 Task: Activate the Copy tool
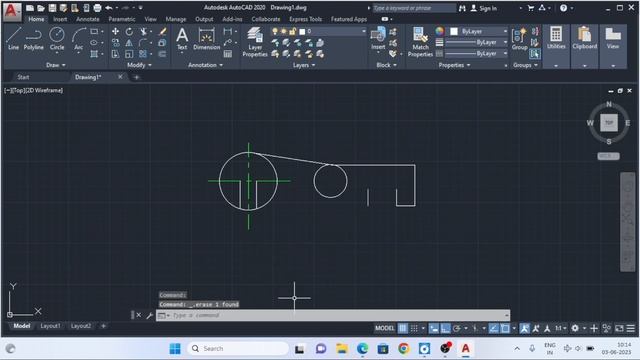click(x=116, y=42)
